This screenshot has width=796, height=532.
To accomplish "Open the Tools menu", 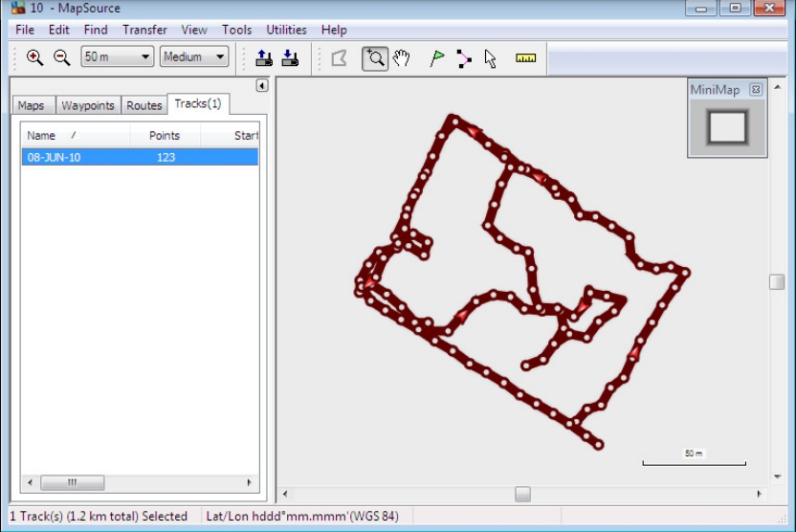I will pyautogui.click(x=236, y=30).
